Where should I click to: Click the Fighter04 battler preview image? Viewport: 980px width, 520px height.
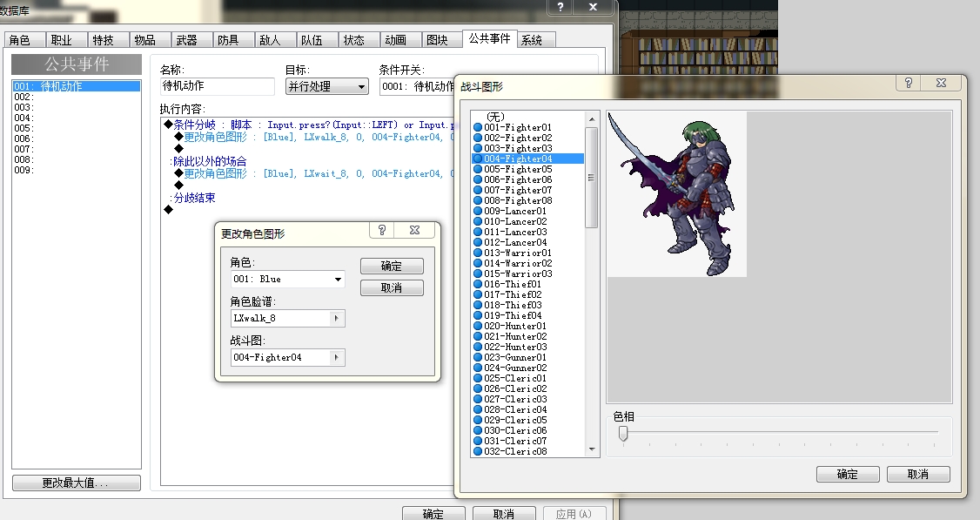click(677, 194)
